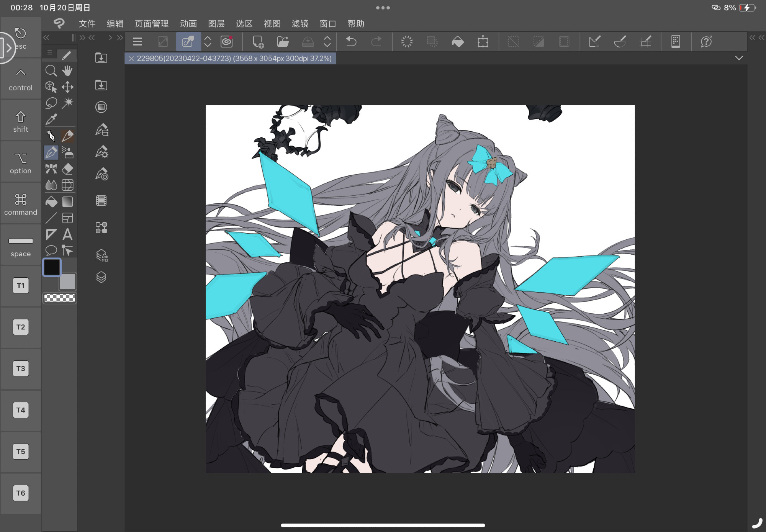This screenshot has height=532, width=766.
Task: Select the Correct line tool
Action: (67, 250)
